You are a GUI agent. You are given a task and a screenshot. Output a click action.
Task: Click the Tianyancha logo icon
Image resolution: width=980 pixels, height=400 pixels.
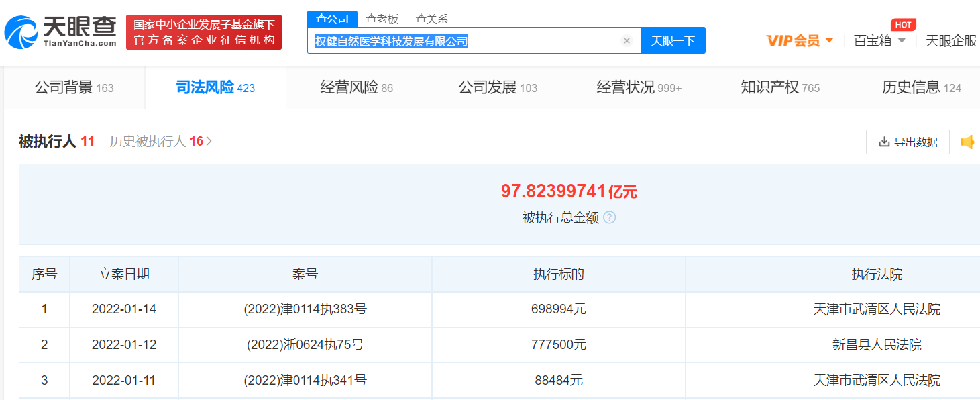point(21,32)
